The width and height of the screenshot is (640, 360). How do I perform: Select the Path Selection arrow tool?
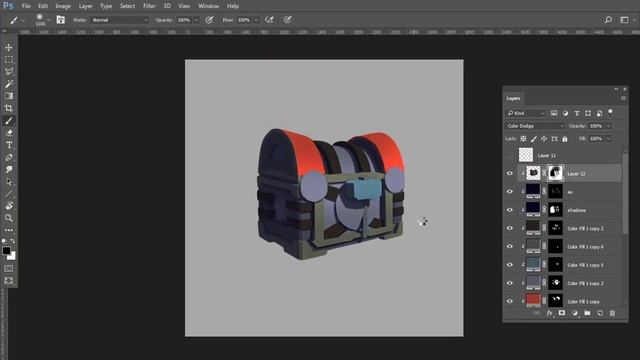click(x=9, y=182)
